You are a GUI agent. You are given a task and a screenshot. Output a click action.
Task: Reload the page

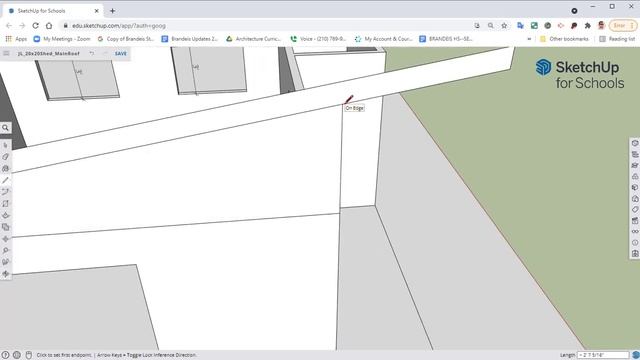pos(36,26)
